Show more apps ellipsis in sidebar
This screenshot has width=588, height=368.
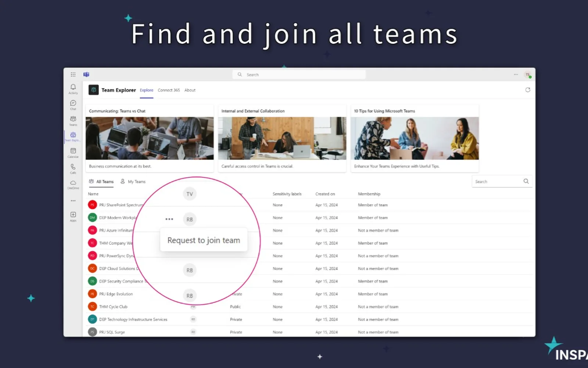click(x=73, y=201)
